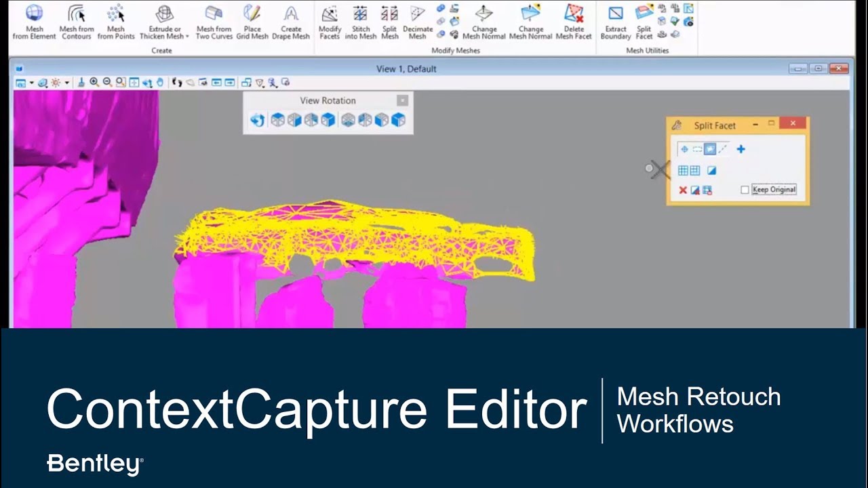
Task: Click the View 1, Default title
Action: click(406, 69)
